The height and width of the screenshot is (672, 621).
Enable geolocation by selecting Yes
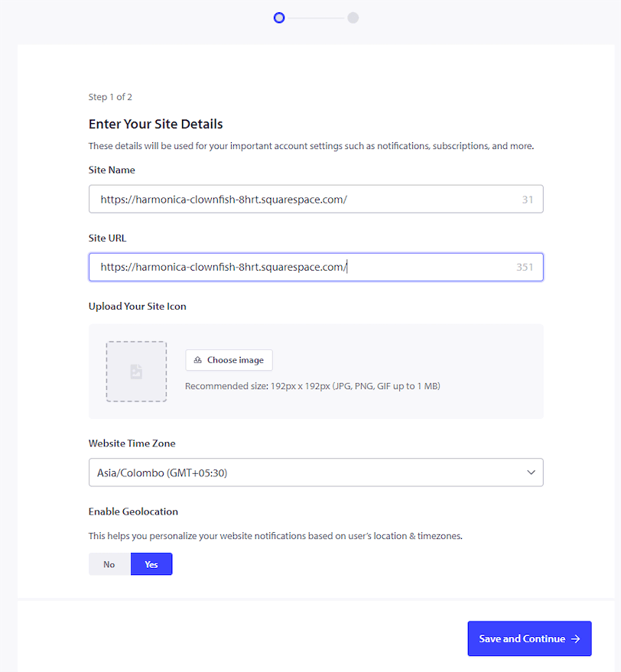point(151,563)
